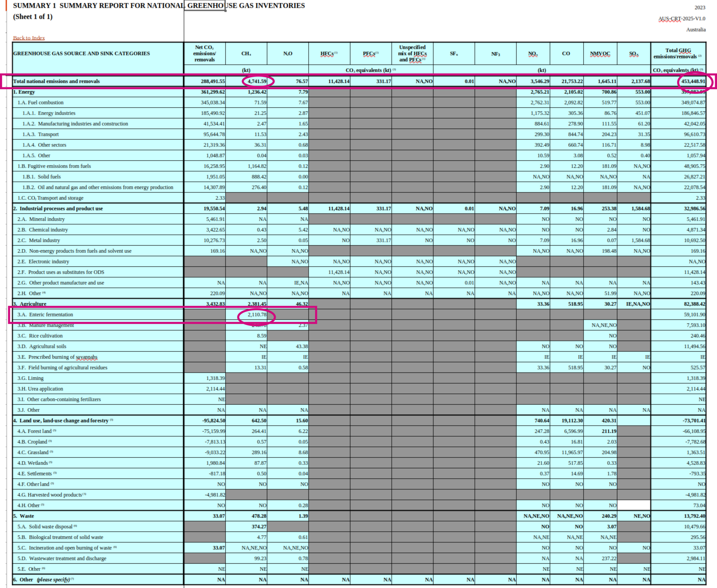Open the Back to Index link

[29, 38]
